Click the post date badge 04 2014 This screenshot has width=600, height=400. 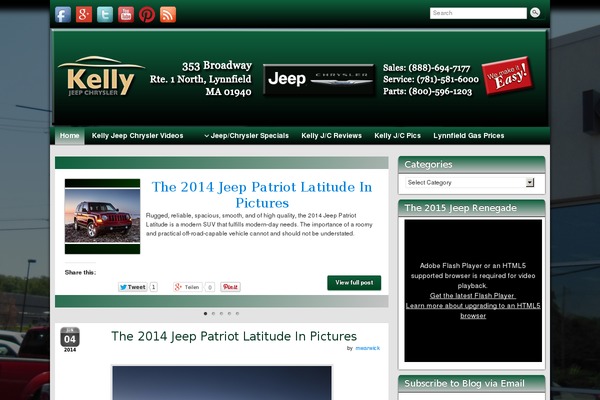tap(70, 340)
